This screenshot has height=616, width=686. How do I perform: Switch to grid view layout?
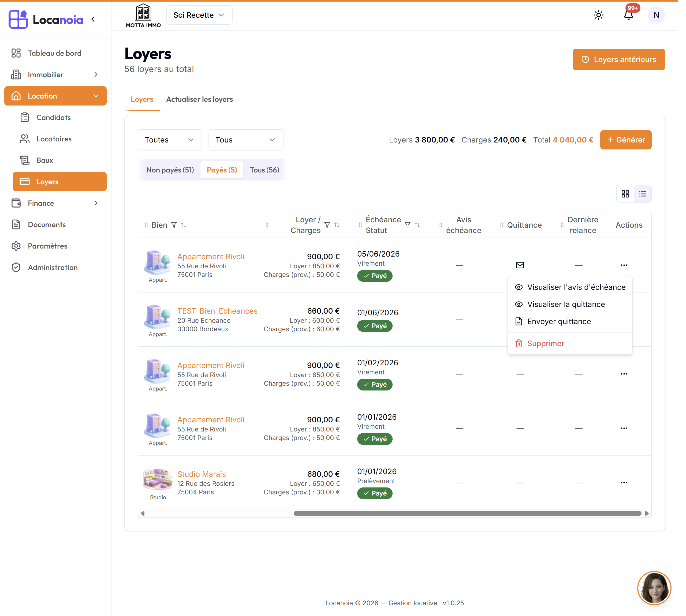[625, 194]
